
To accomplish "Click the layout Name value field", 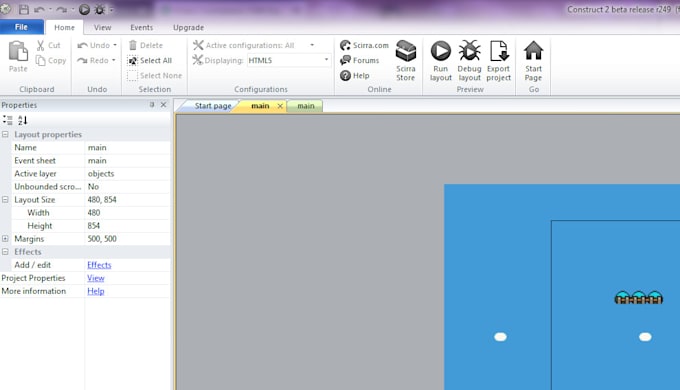I will click(x=128, y=147).
